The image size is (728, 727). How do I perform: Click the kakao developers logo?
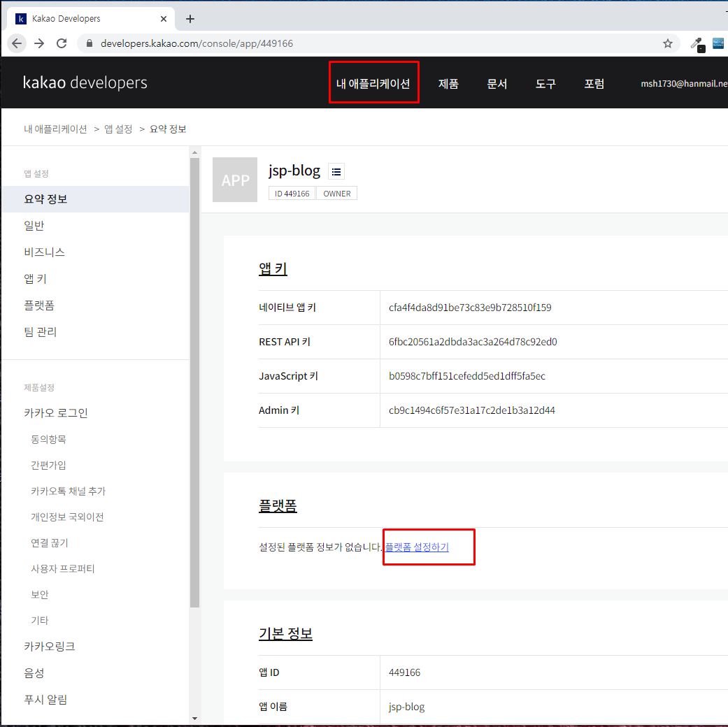point(85,82)
